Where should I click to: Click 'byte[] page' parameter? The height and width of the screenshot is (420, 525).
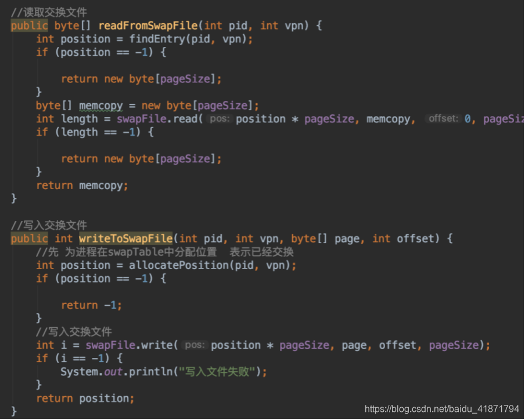click(x=325, y=239)
